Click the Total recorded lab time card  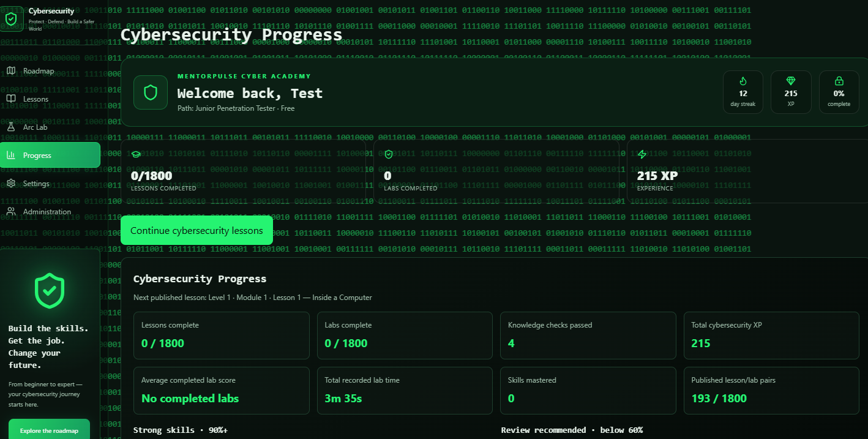pos(405,391)
